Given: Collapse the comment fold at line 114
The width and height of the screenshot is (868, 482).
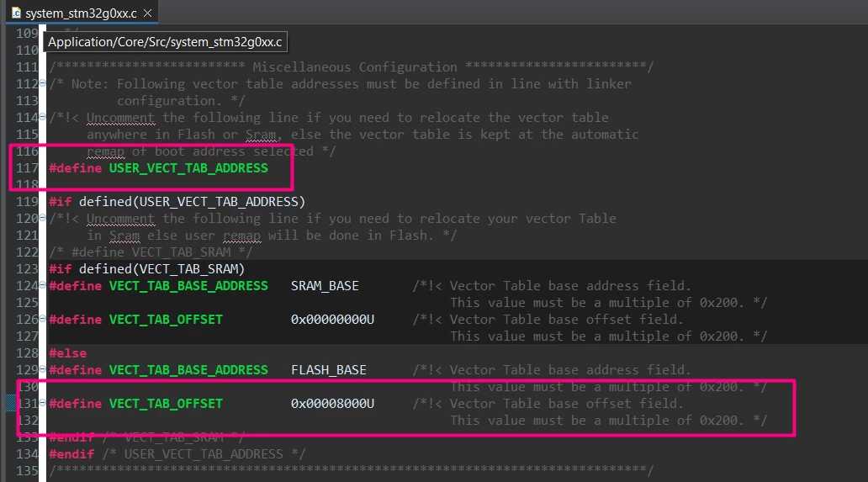Looking at the screenshot, I should [x=42, y=117].
